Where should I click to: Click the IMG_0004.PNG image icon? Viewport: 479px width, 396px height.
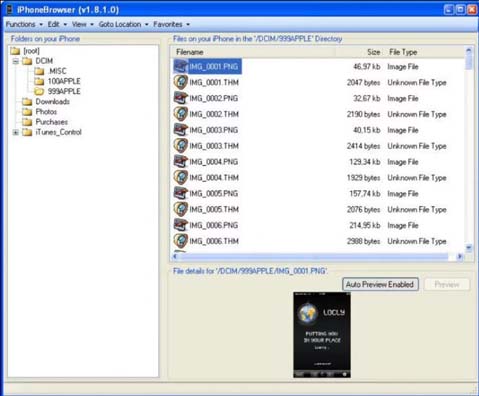pos(181,162)
